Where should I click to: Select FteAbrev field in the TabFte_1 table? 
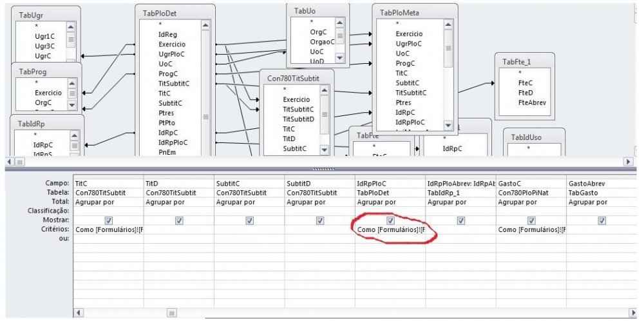coord(529,102)
